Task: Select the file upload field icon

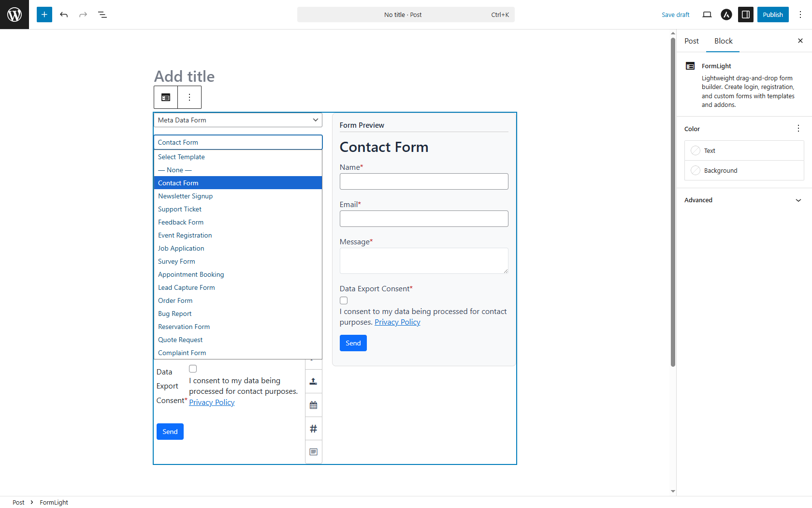Action: (313, 381)
